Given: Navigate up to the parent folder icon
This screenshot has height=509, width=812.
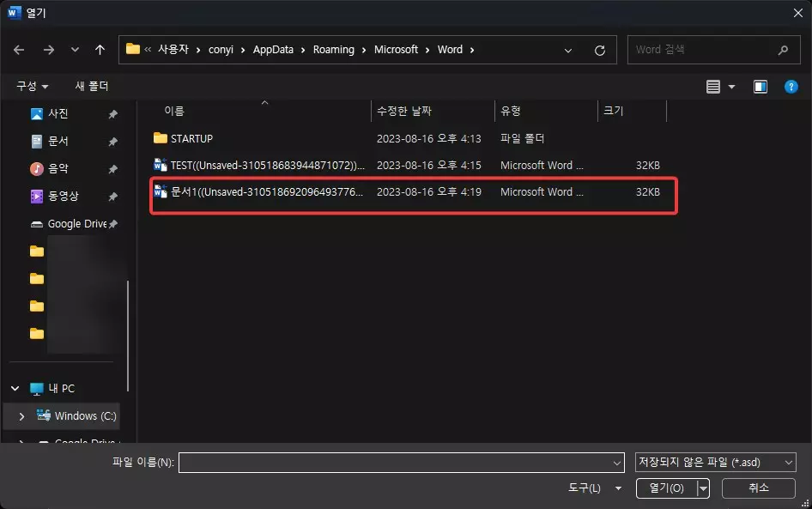Looking at the screenshot, I should click(x=100, y=49).
